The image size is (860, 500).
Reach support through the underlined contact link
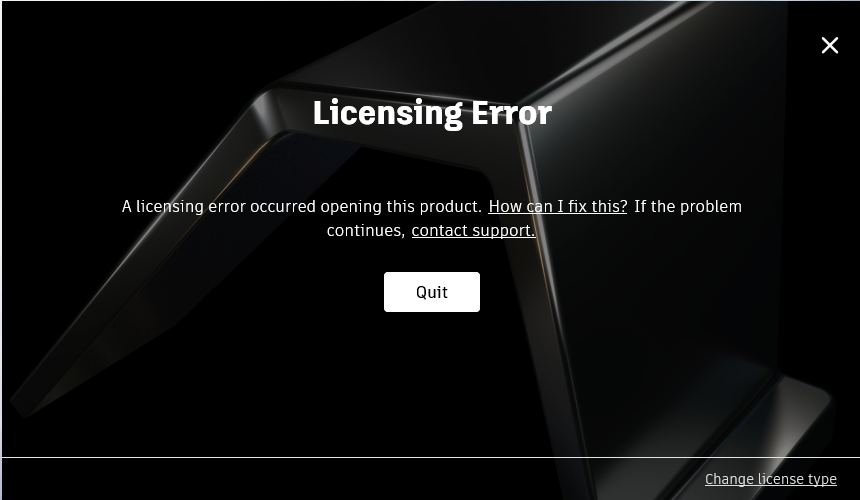click(473, 230)
